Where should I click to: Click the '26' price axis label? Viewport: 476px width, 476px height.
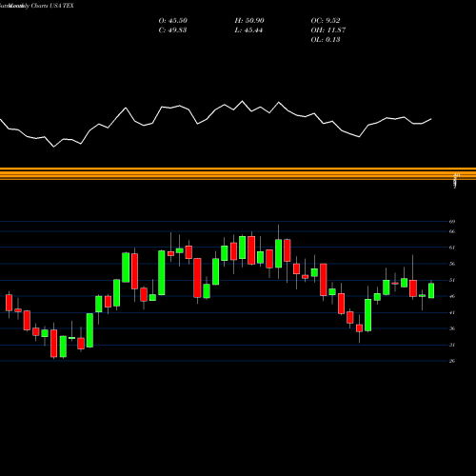coord(452,361)
